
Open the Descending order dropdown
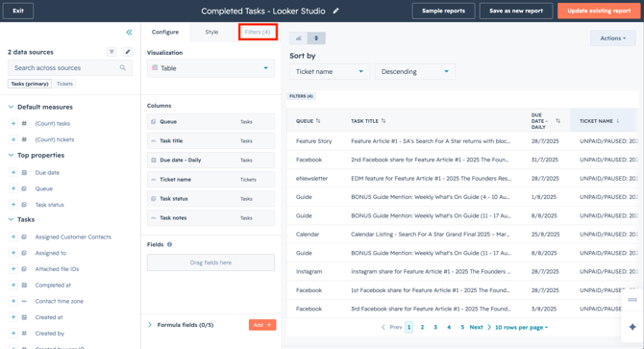415,71
